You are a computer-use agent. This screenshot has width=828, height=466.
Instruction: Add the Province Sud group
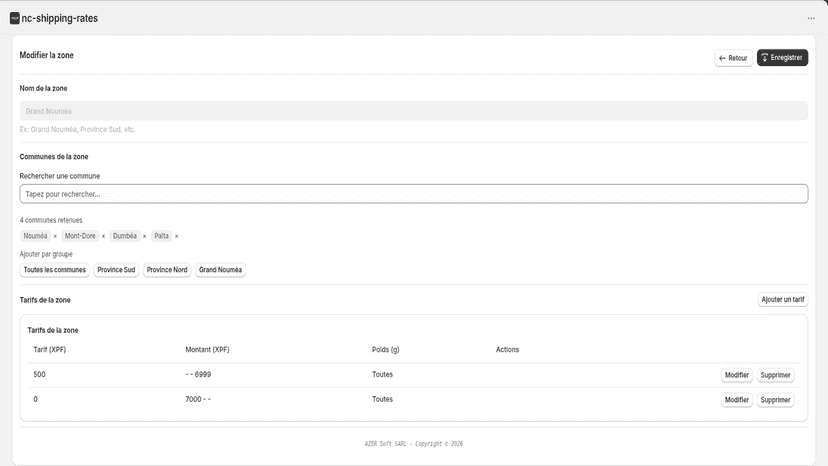coord(116,270)
